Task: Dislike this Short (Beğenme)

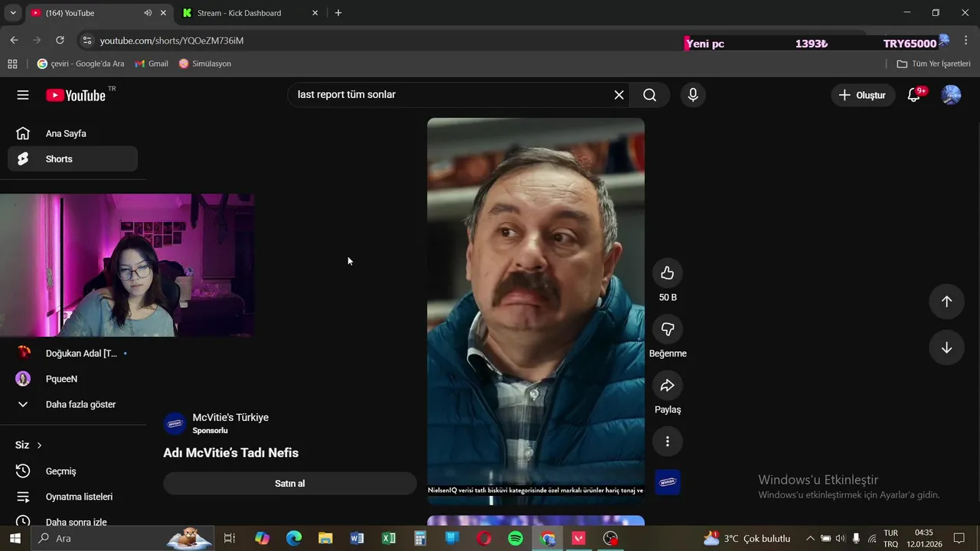Action: pyautogui.click(x=668, y=329)
